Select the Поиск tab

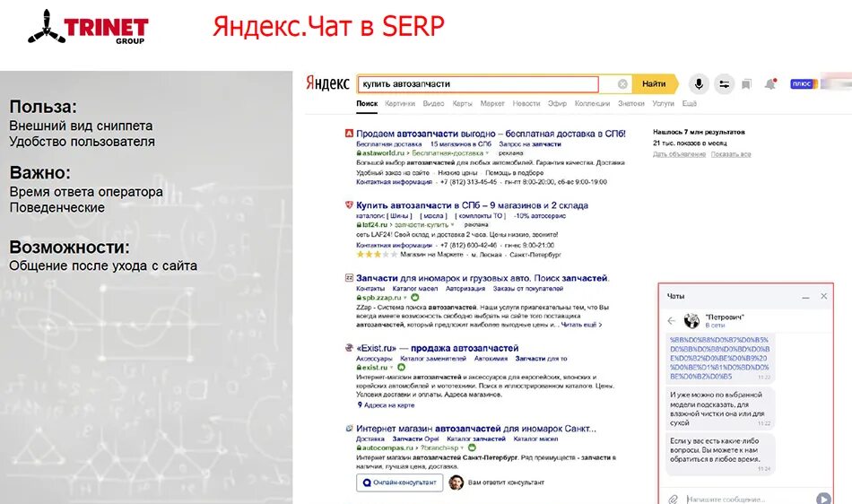point(367,103)
